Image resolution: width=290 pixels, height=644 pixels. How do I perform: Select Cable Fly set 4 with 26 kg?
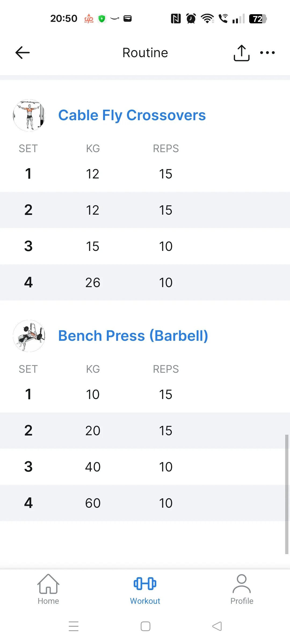[93, 283]
